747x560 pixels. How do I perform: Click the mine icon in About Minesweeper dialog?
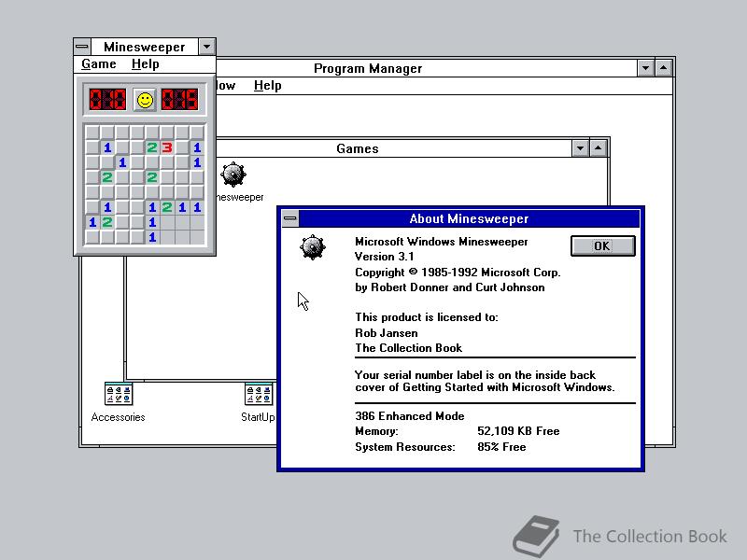[313, 247]
